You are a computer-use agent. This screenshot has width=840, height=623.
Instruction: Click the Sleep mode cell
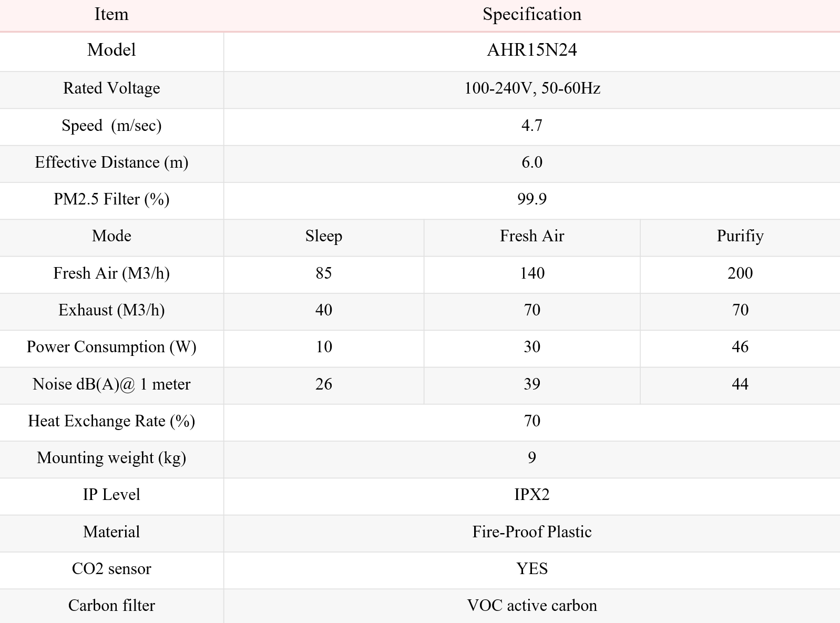click(324, 236)
